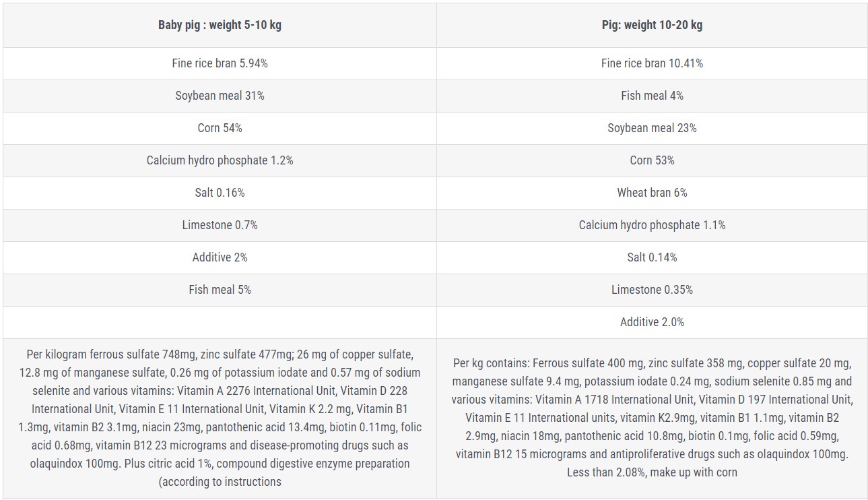Click the Baby pig weight 5-10 kg header
The image size is (868, 500).
click(x=220, y=25)
